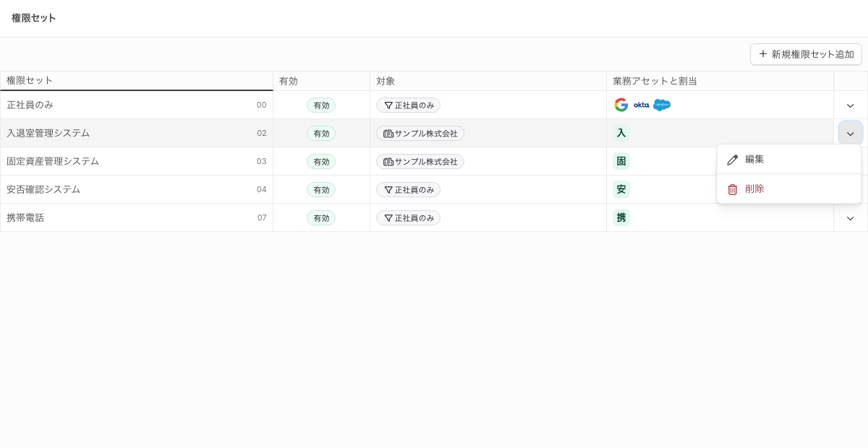Click the filter icon in 正社員のみ row's 対象 chip
Screen dimensions: 868x448
(x=388, y=105)
